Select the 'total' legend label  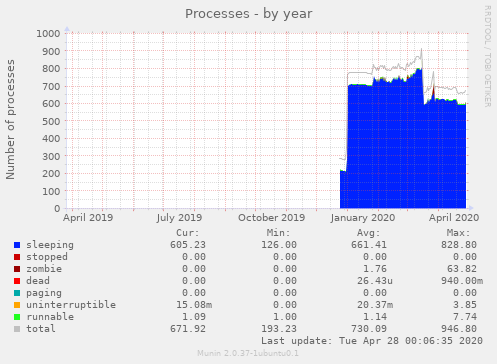[41, 329]
